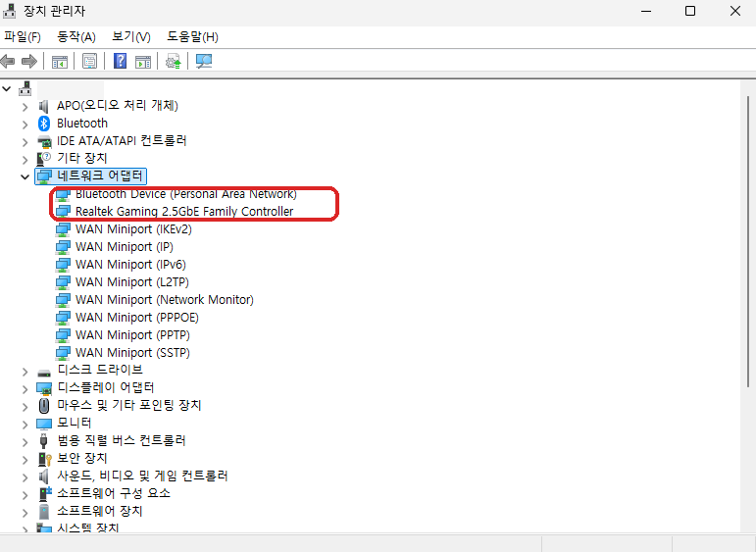Click the 모니터 monitor icon

pos(44,424)
